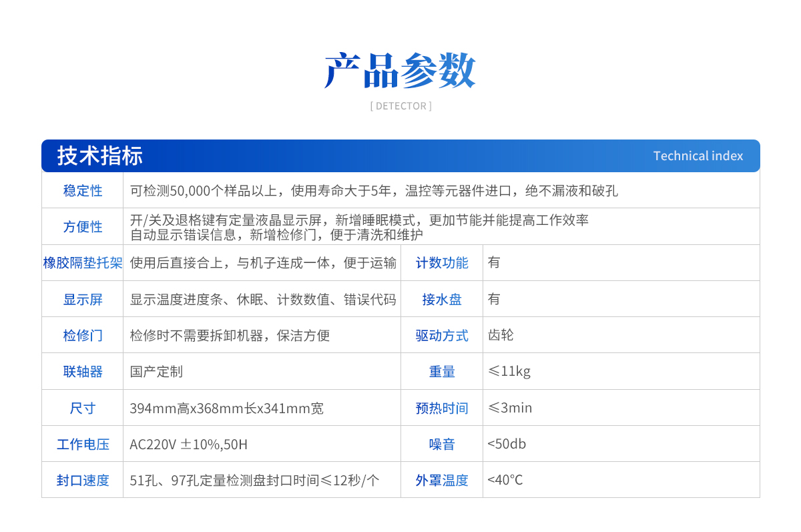The image size is (801, 532).
Task: Click the 外罩温度 label
Action: 442,481
